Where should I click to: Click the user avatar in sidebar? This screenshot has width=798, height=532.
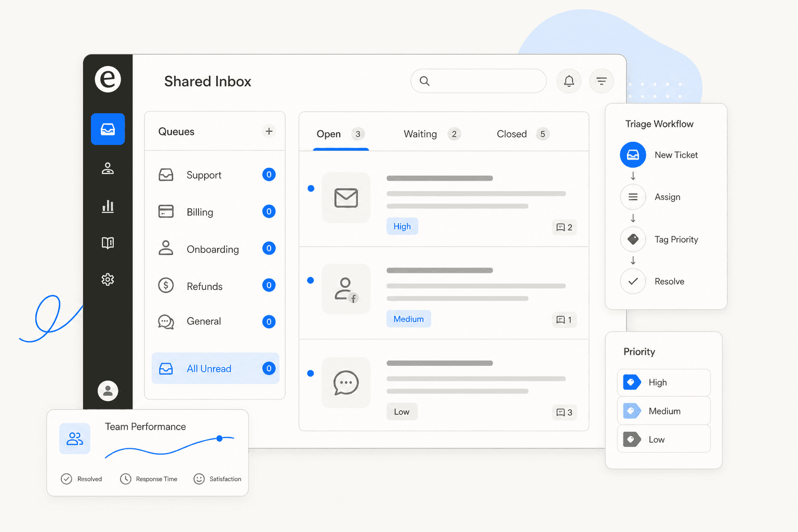point(108,391)
